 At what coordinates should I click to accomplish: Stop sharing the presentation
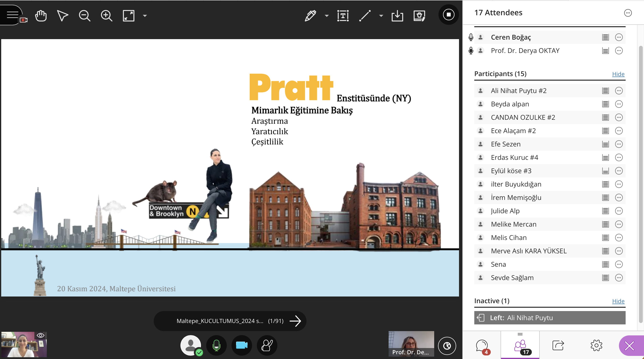(x=449, y=15)
